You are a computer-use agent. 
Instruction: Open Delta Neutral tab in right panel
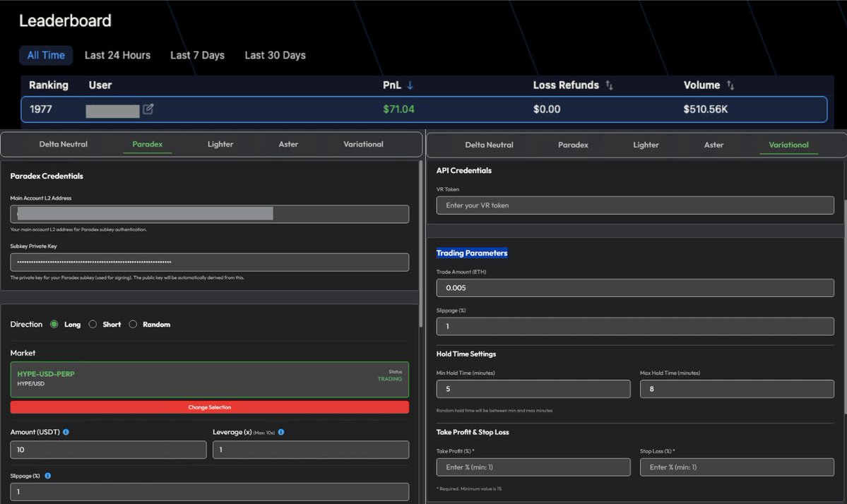489,145
